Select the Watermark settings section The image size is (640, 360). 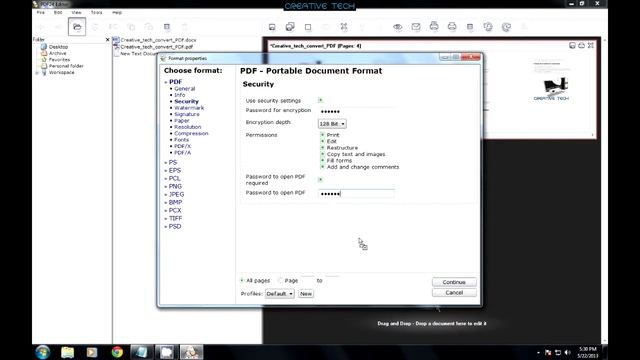point(189,108)
